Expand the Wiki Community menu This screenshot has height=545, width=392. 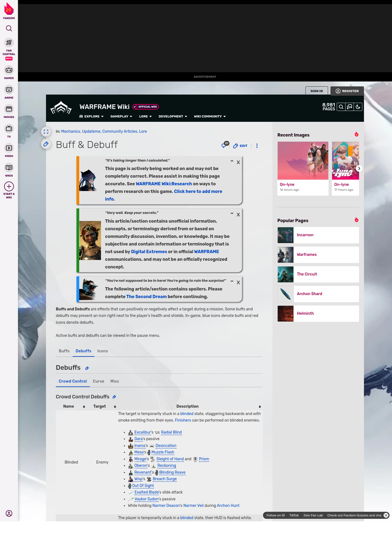210,116
